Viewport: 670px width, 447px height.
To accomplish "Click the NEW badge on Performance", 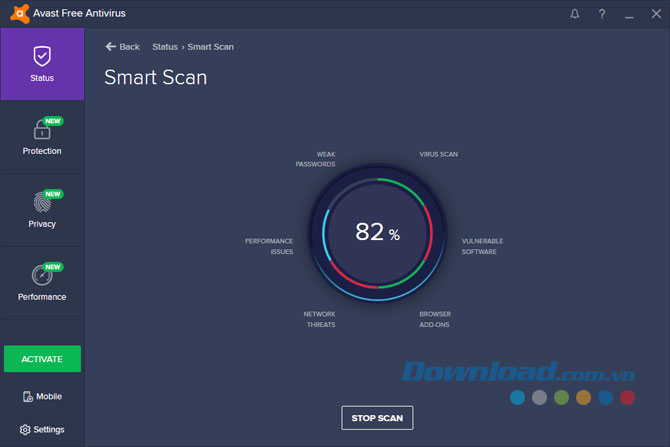I will tap(53, 267).
